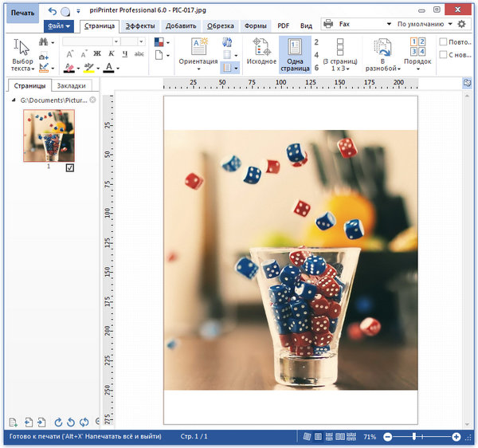Open the Закладки panel tab
Viewport: 478px width, 448px height.
[x=73, y=85]
